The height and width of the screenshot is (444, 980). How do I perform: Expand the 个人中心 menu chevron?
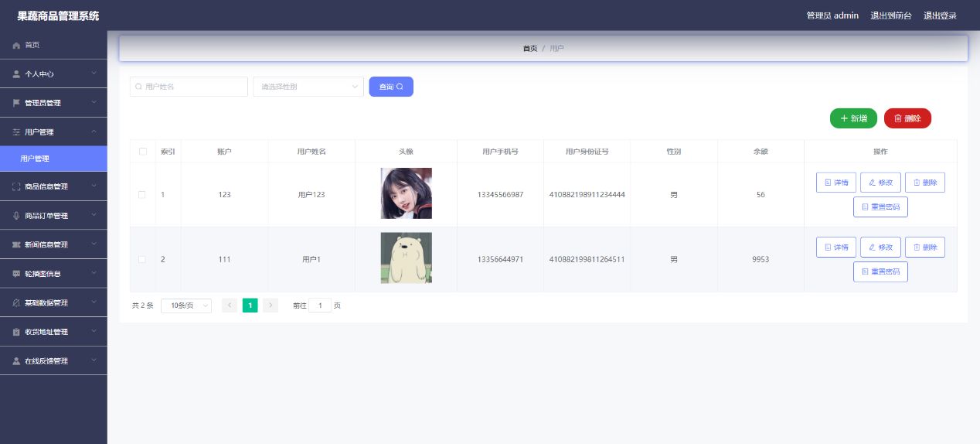[x=94, y=74]
